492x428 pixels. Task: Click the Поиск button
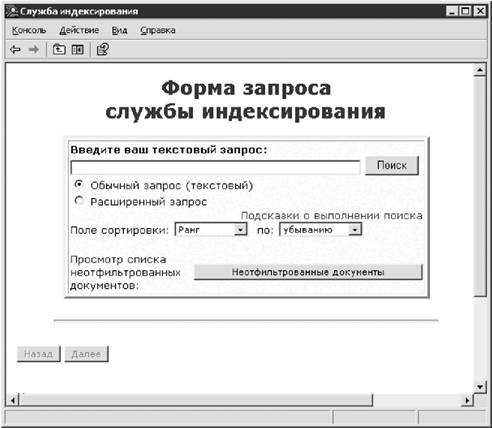coord(392,165)
